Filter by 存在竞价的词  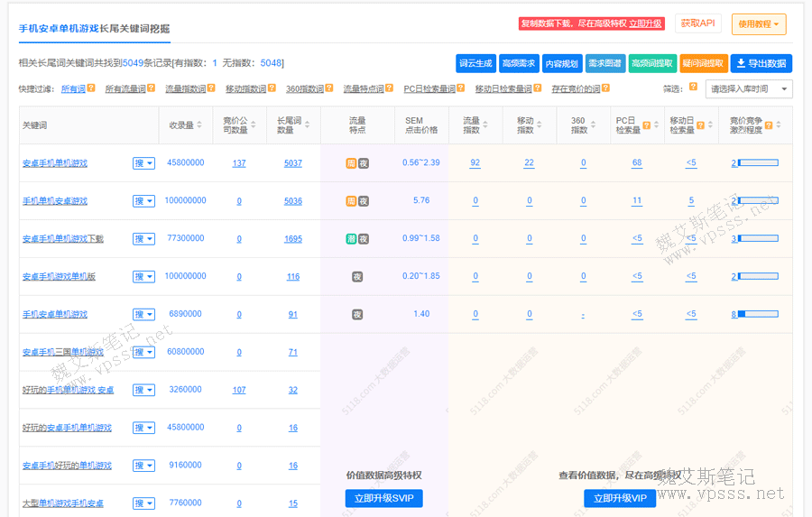(x=576, y=89)
